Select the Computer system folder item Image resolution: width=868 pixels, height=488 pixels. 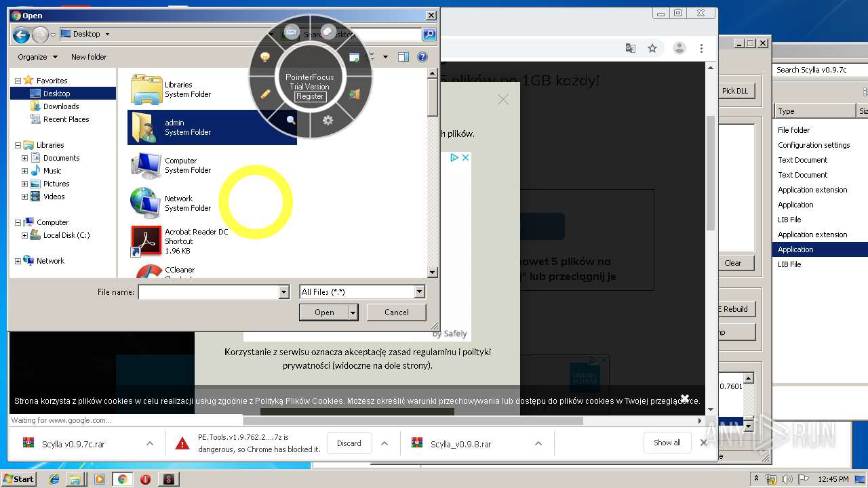point(212,165)
